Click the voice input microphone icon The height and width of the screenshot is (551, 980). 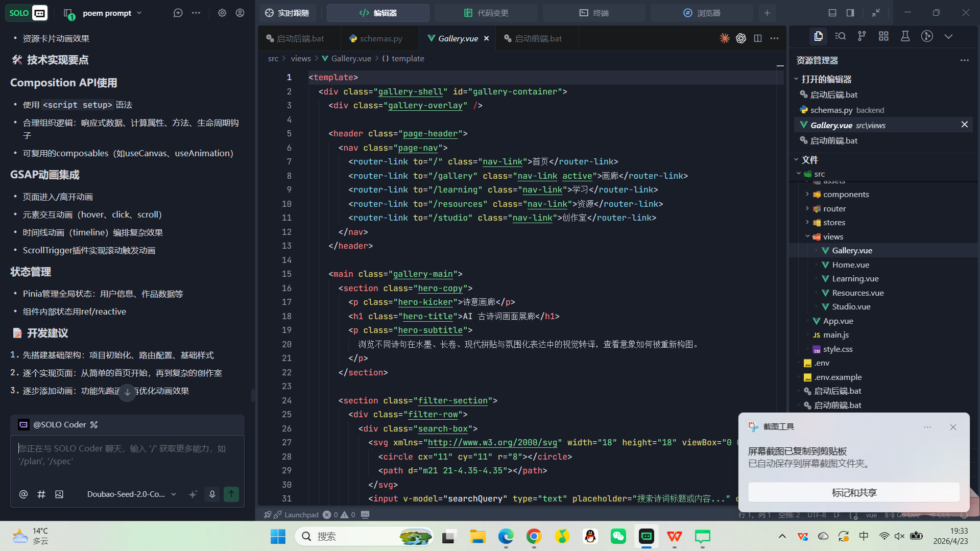(x=212, y=494)
